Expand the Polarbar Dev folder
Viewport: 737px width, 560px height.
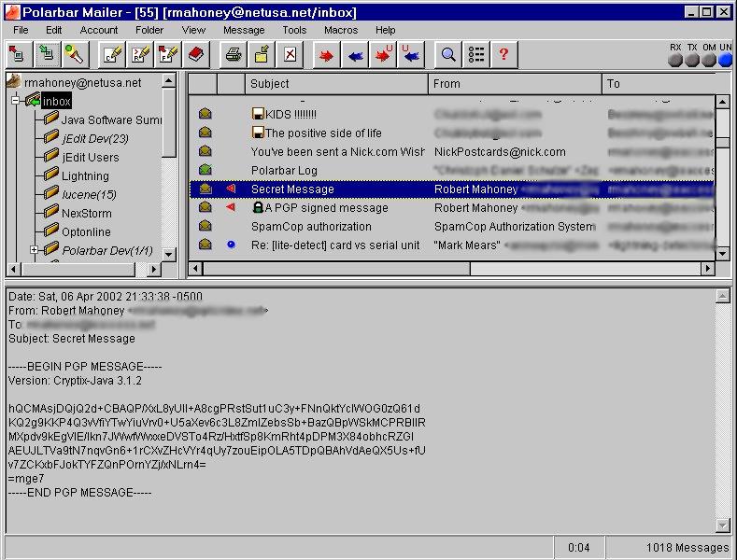pyautogui.click(x=35, y=250)
